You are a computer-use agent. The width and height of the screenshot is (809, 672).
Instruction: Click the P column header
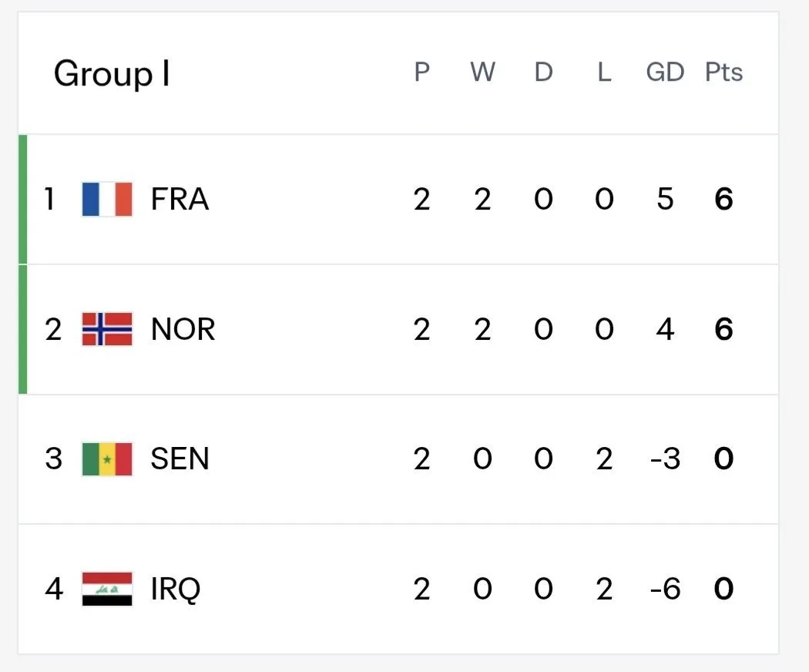421,72
